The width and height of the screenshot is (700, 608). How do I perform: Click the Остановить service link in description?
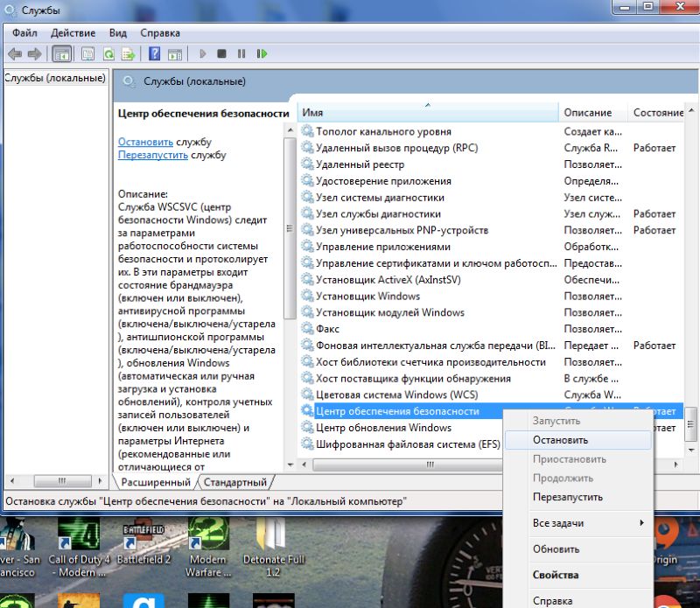tap(146, 142)
